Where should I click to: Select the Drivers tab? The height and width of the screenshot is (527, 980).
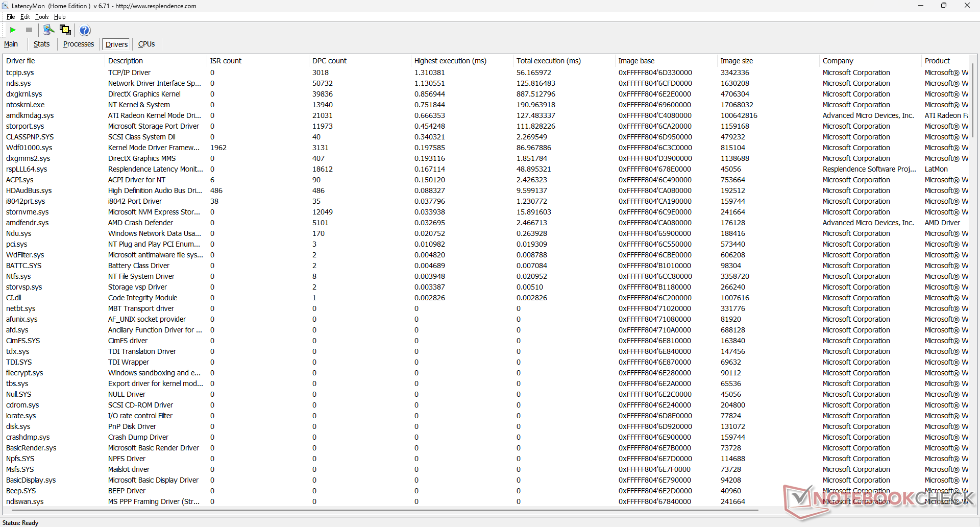(116, 44)
